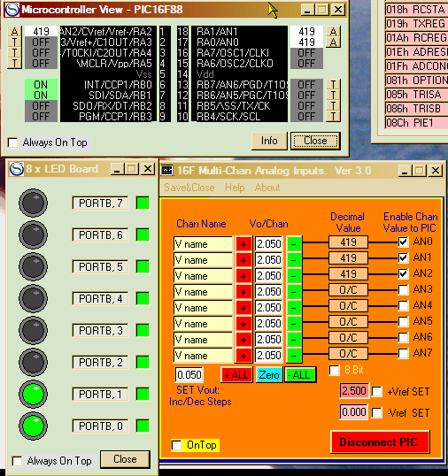Click the T toggle button for pin RB6

pyautogui.click(x=333, y=95)
